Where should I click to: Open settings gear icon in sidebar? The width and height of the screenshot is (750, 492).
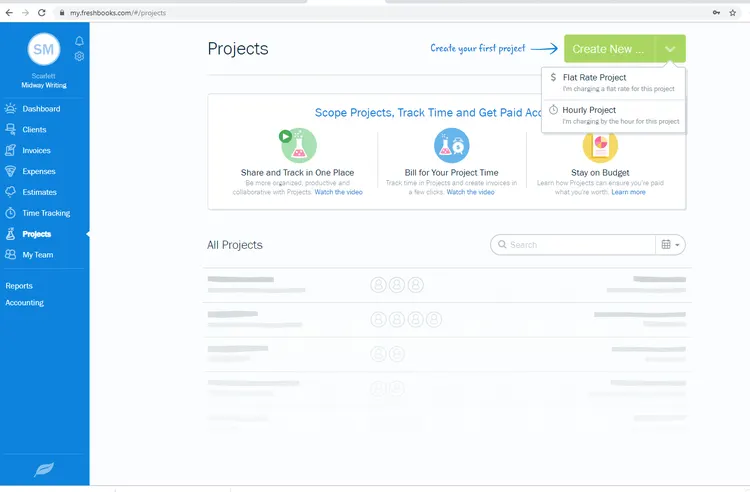click(79, 56)
